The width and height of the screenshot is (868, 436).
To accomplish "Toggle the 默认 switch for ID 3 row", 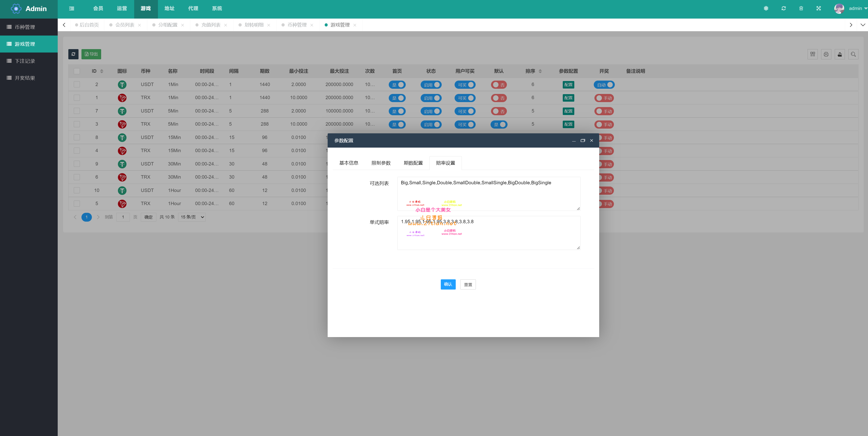I will pos(499,125).
